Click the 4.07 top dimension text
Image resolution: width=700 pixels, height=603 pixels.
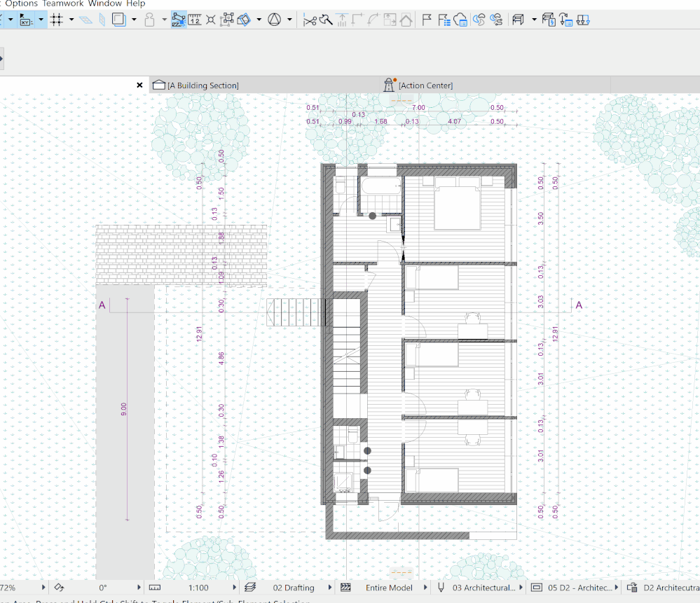(455, 121)
